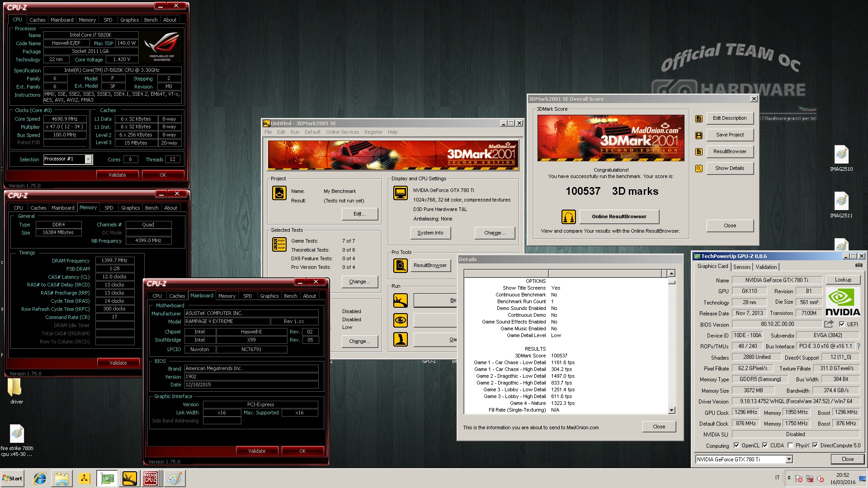868x488 pixels.
Task: Click the Online ResultBrowser button
Action: [619, 216]
